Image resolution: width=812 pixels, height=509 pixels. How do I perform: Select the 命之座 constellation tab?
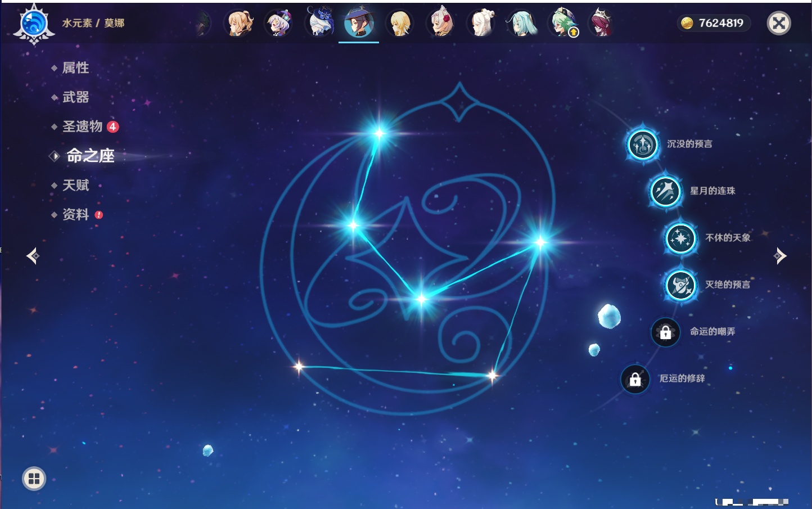click(91, 156)
